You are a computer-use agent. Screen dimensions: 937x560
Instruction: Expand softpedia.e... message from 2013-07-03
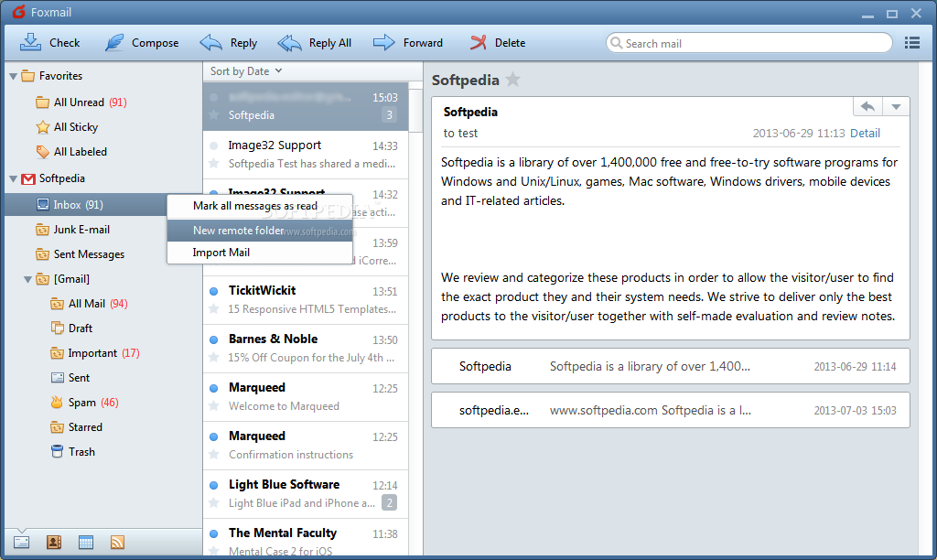pyautogui.click(x=671, y=410)
